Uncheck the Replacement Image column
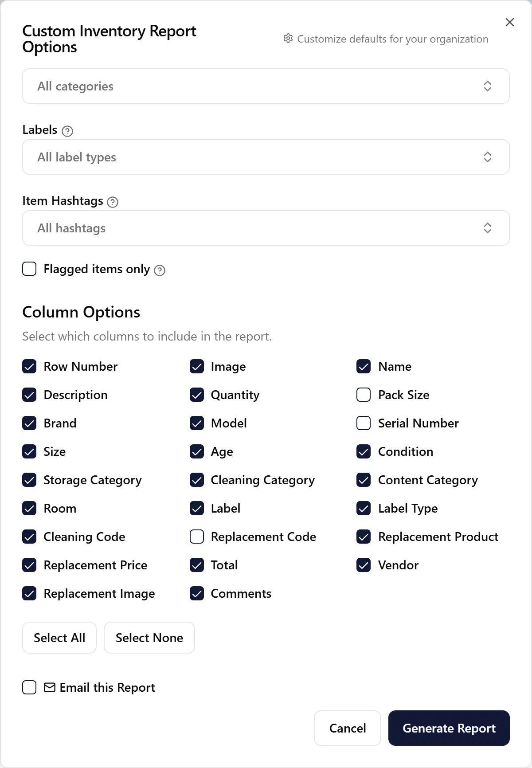Screen dimensions: 532x768 29,593
